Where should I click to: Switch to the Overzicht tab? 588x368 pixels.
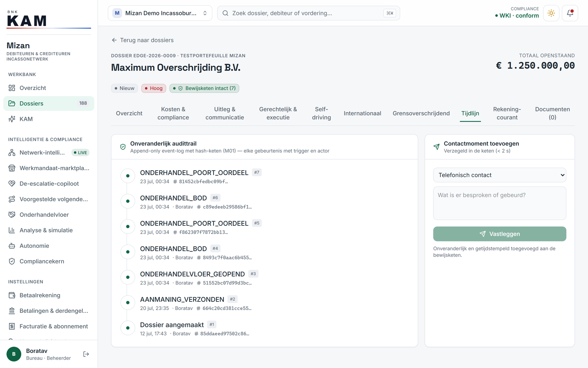[x=129, y=113]
